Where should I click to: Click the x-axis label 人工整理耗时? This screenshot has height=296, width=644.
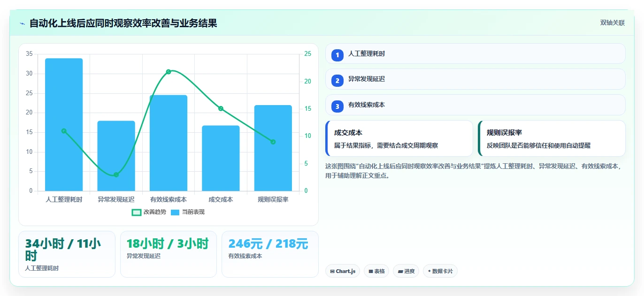coord(64,199)
